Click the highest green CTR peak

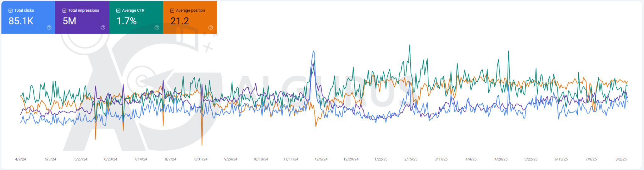[x=409, y=45]
